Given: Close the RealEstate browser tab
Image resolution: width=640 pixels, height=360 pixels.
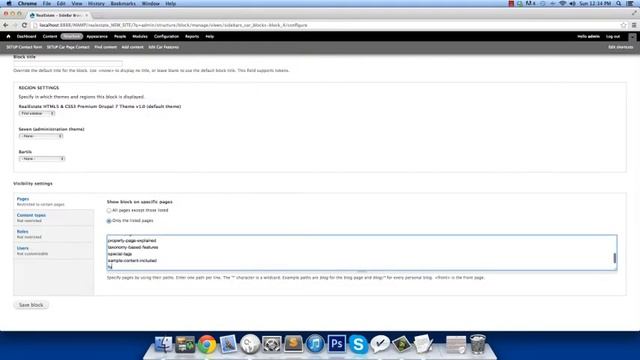Looking at the screenshot, I should pyautogui.click(x=87, y=15).
